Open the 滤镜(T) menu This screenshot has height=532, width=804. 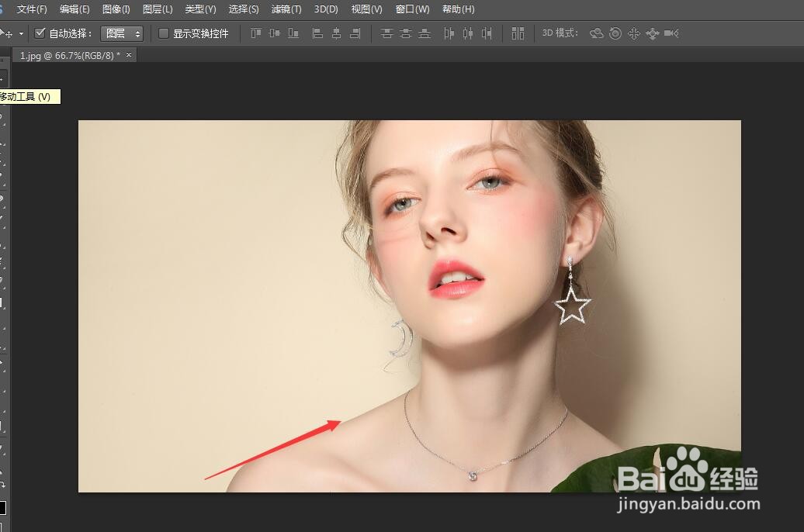point(286,9)
